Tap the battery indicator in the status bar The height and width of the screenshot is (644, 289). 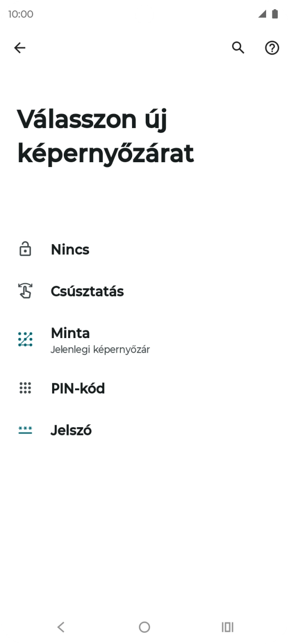click(x=275, y=14)
